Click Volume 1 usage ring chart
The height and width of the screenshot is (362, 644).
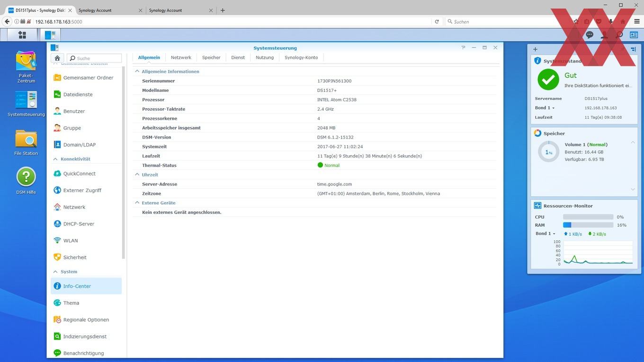coord(548,152)
